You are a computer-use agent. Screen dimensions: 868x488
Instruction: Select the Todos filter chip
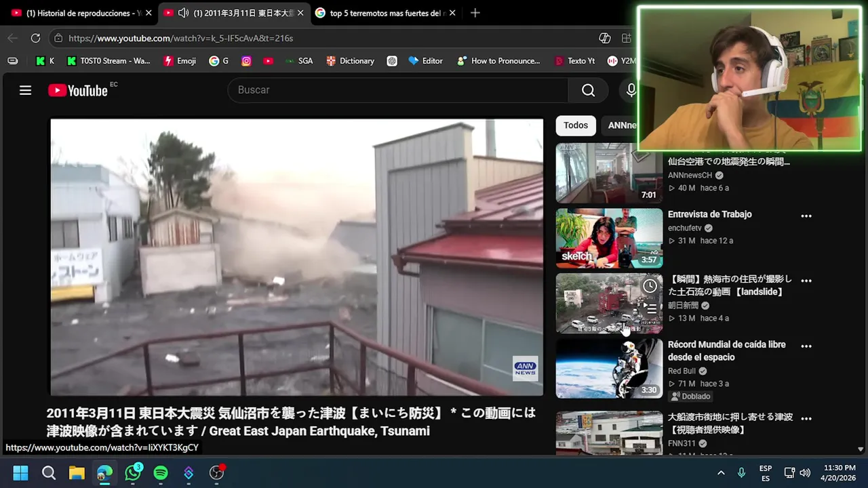pos(576,125)
